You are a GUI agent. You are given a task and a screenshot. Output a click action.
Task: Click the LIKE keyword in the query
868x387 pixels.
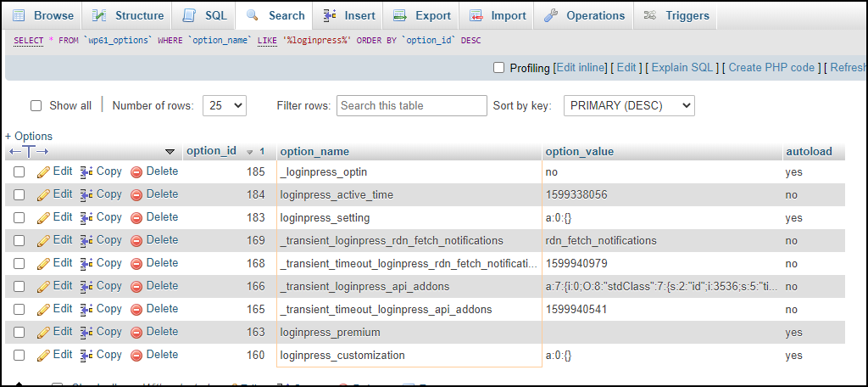[267, 41]
